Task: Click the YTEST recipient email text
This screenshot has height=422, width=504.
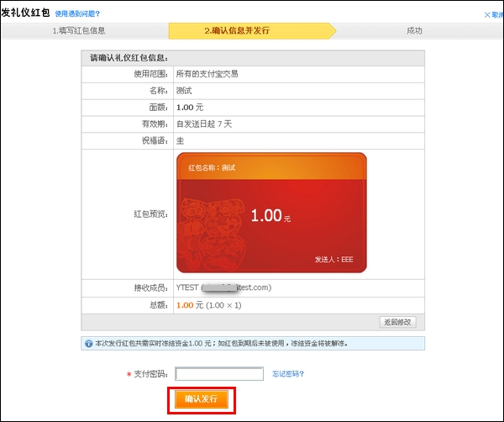Action: pos(223,287)
